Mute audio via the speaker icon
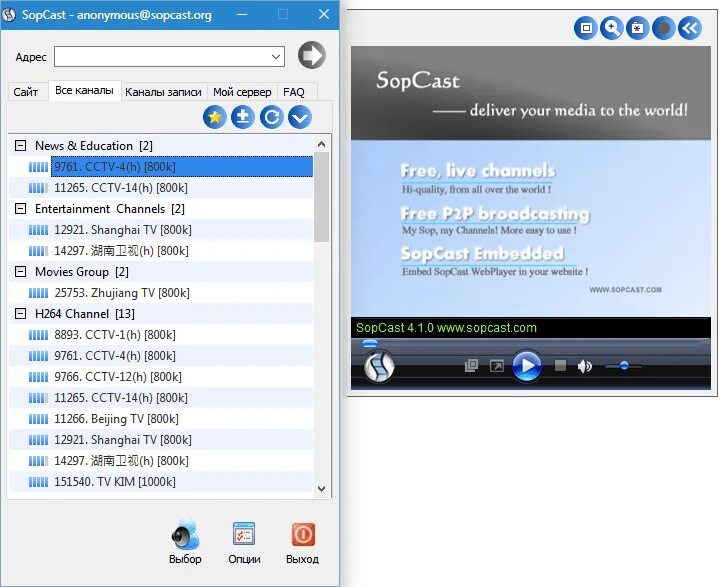This screenshot has width=720, height=587. click(x=585, y=366)
